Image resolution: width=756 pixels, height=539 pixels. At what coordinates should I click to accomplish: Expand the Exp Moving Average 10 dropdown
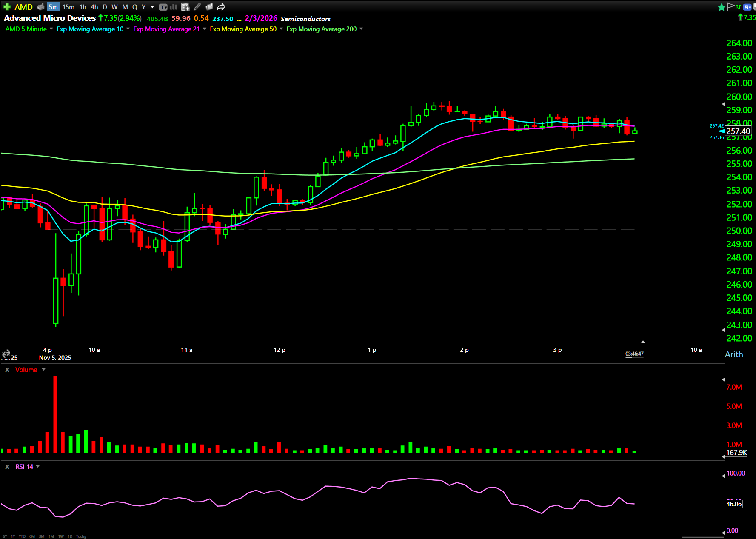click(128, 29)
